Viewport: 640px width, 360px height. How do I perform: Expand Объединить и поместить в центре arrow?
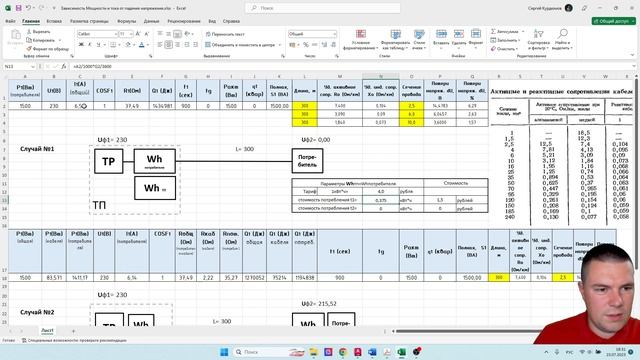(x=280, y=44)
